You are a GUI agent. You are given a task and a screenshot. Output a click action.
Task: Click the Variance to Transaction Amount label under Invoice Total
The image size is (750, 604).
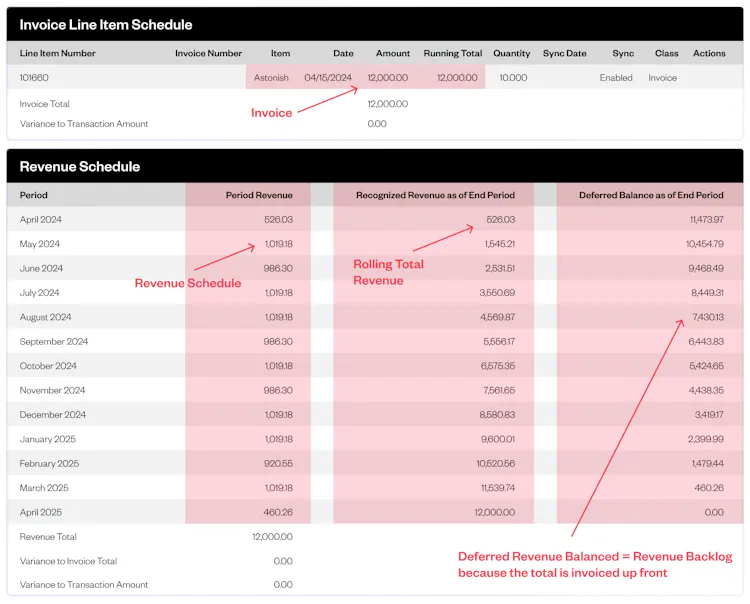(84, 124)
